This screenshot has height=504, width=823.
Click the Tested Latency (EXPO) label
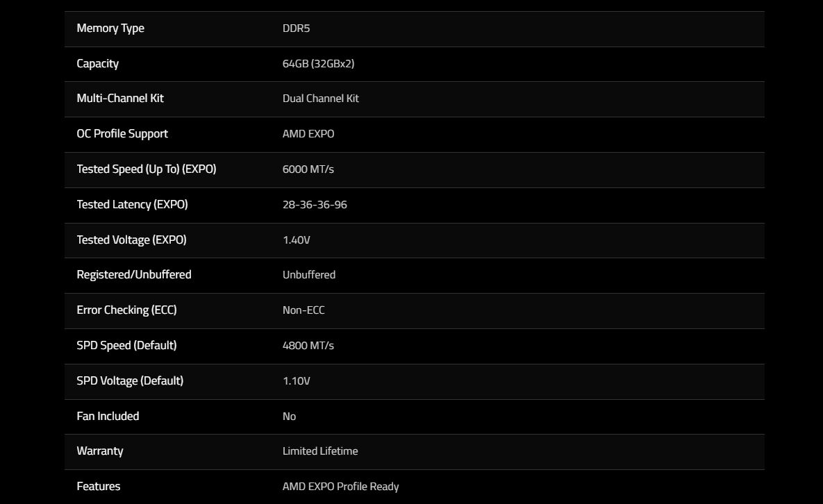[x=132, y=205]
